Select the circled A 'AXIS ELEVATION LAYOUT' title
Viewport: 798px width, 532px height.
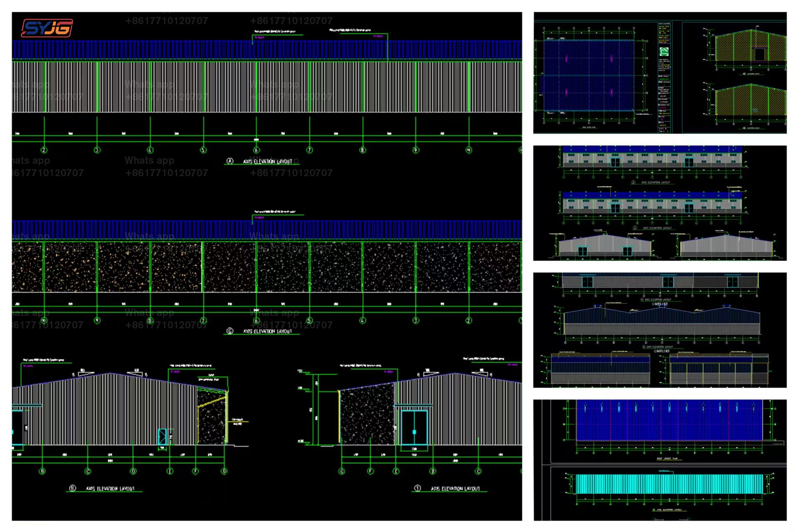point(262,161)
